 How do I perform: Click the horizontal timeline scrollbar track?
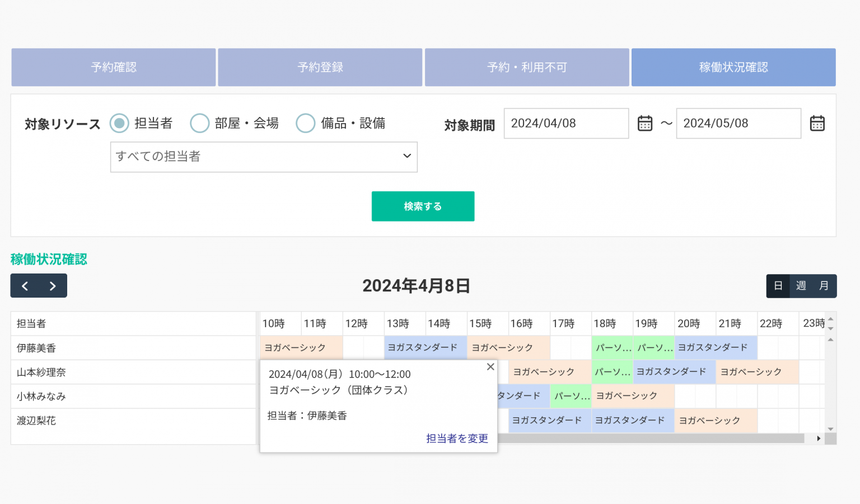point(649,439)
